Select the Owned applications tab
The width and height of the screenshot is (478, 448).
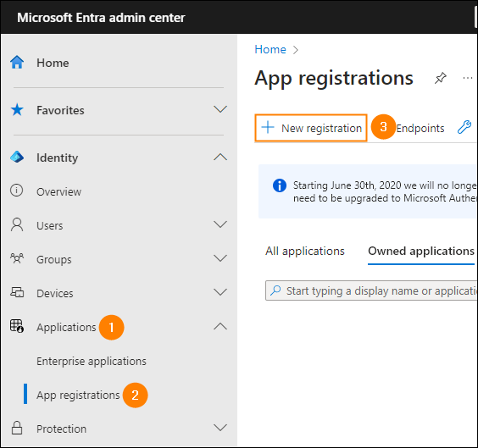pyautogui.click(x=421, y=252)
